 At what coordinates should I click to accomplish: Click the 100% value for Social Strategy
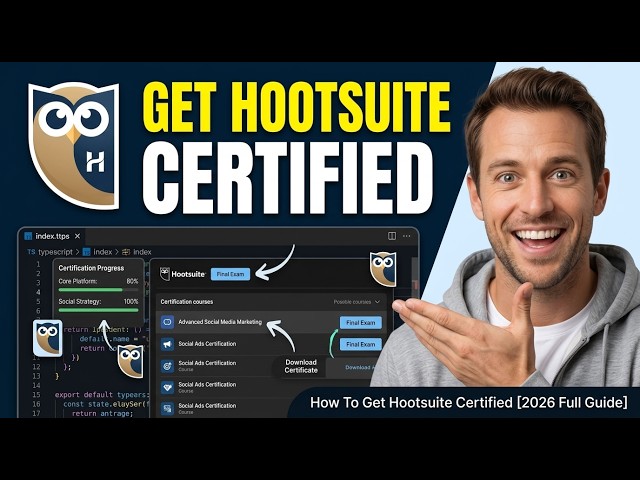tap(131, 302)
